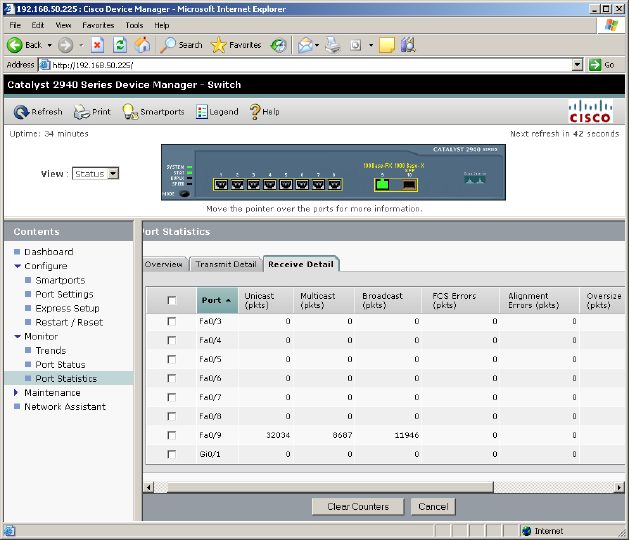
Task: Open Trends under Monitor
Action: (x=51, y=351)
